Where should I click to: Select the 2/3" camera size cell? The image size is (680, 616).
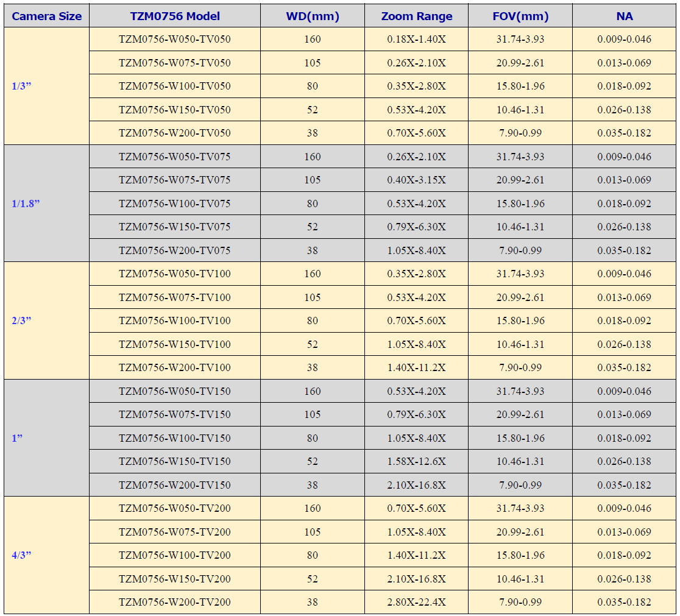point(46,320)
